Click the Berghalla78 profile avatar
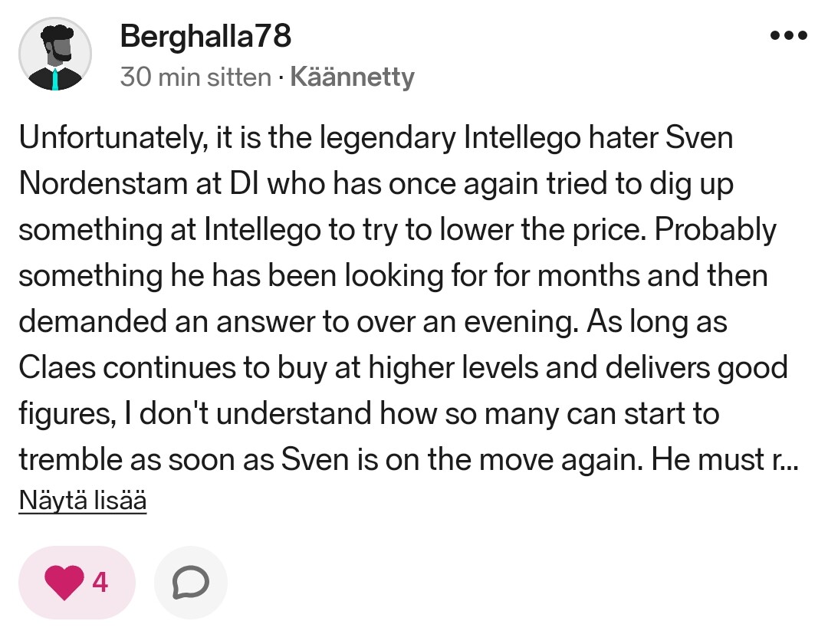 click(x=55, y=54)
